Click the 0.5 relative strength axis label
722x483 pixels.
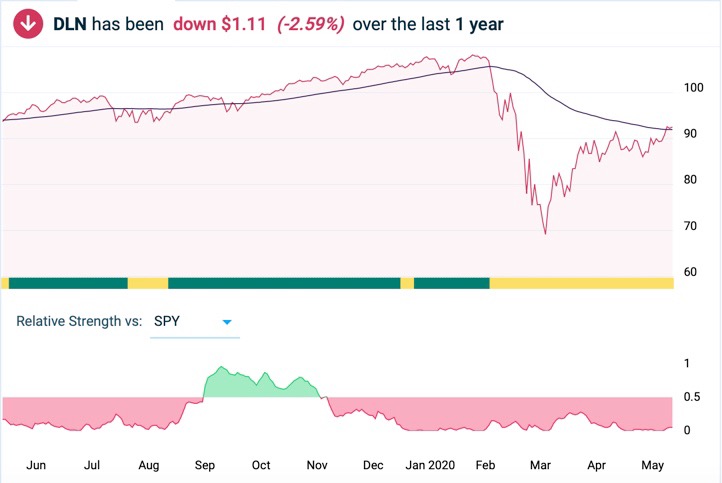pos(690,397)
